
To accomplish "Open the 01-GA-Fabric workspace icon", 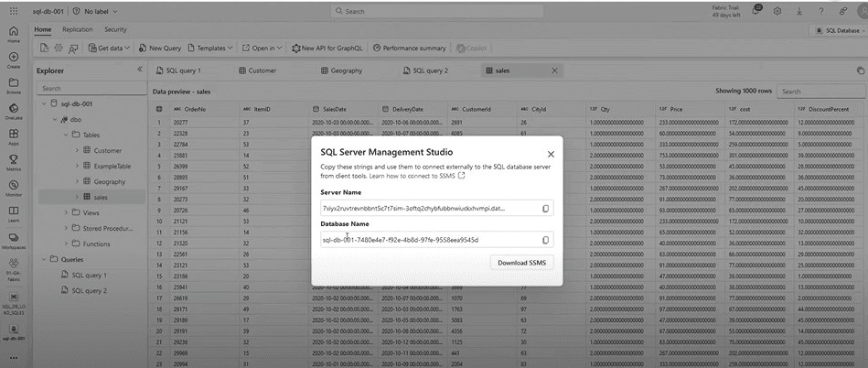I will click(x=14, y=269).
